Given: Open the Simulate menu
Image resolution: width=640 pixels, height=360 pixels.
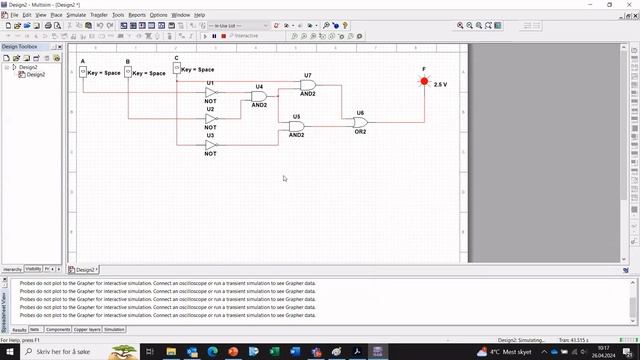Looking at the screenshot, I should pyautogui.click(x=76, y=15).
